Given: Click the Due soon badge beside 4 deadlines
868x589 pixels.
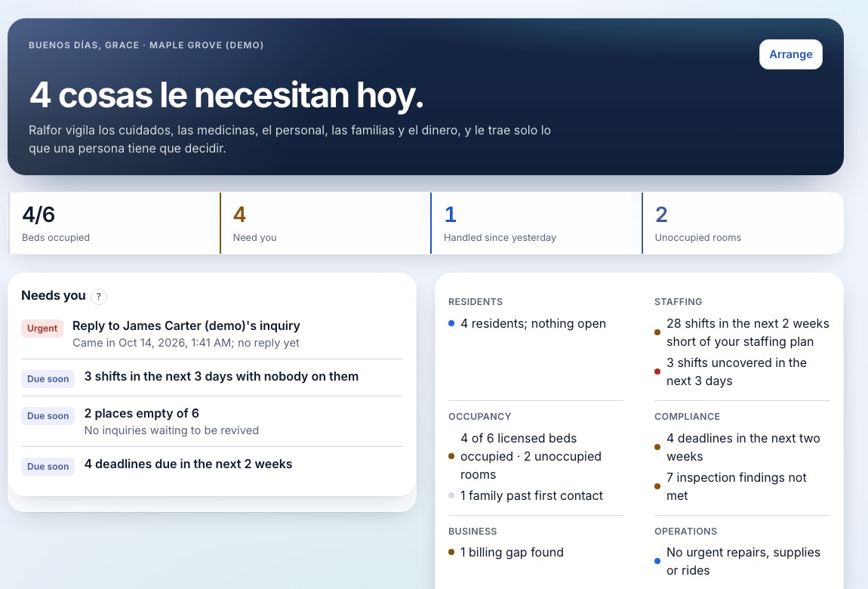Looking at the screenshot, I should 48,466.
